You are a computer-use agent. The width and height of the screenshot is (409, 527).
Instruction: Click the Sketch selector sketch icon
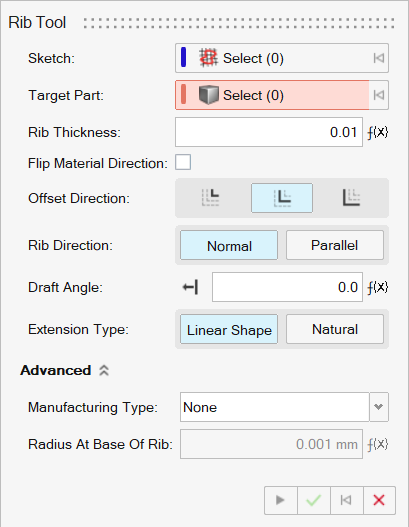coord(208,58)
